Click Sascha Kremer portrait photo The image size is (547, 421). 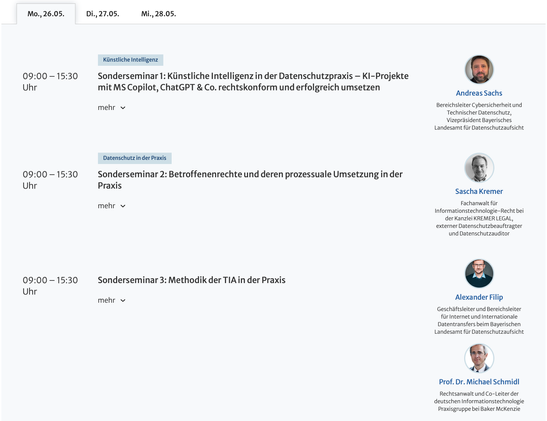pos(479,168)
